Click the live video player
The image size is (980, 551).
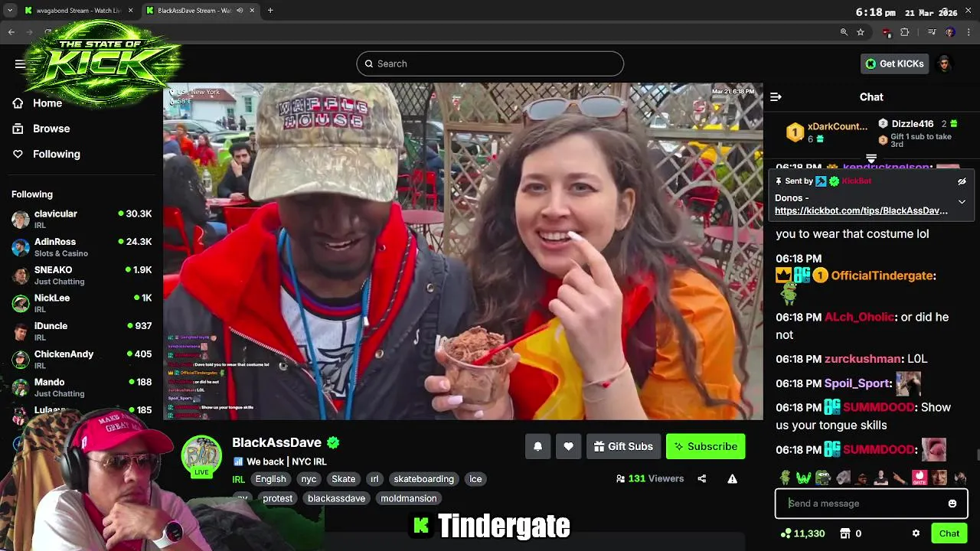point(463,251)
